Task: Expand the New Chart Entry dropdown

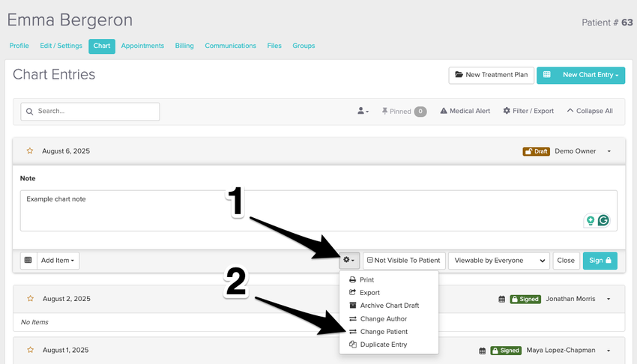Action: click(x=581, y=75)
